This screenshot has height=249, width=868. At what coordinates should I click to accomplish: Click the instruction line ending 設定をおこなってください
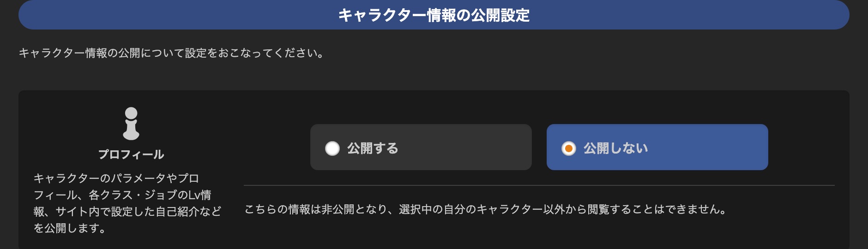171,53
